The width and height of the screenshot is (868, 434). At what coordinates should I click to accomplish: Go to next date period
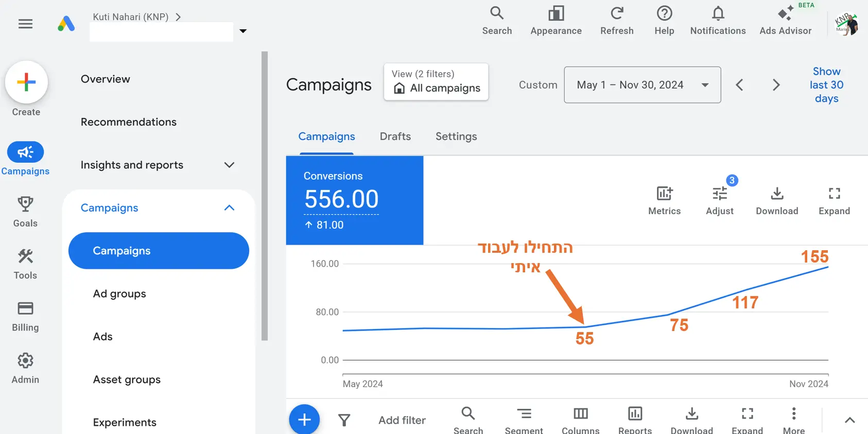776,85
